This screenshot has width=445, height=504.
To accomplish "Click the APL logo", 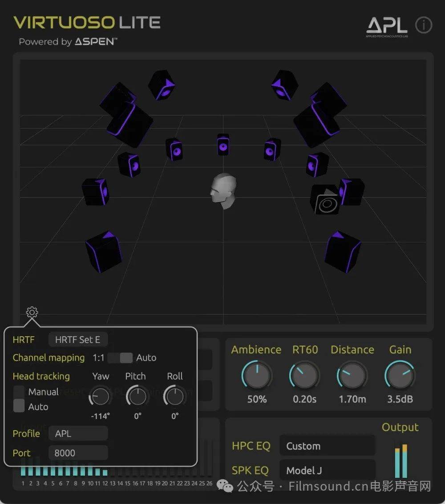I will [x=387, y=27].
